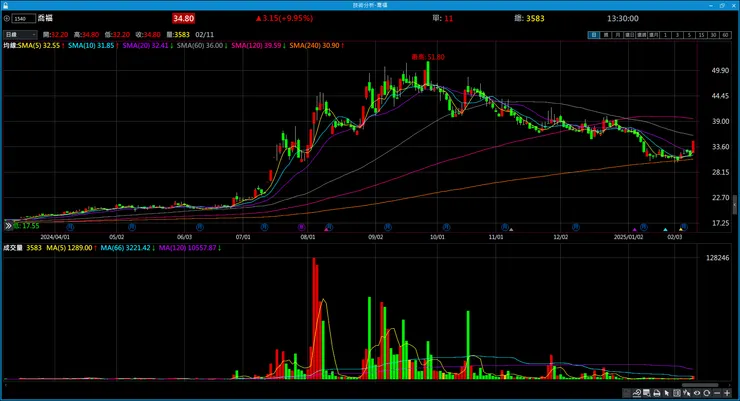
Task: Click the double-chevron expand icon at chart left
Action: point(8,226)
